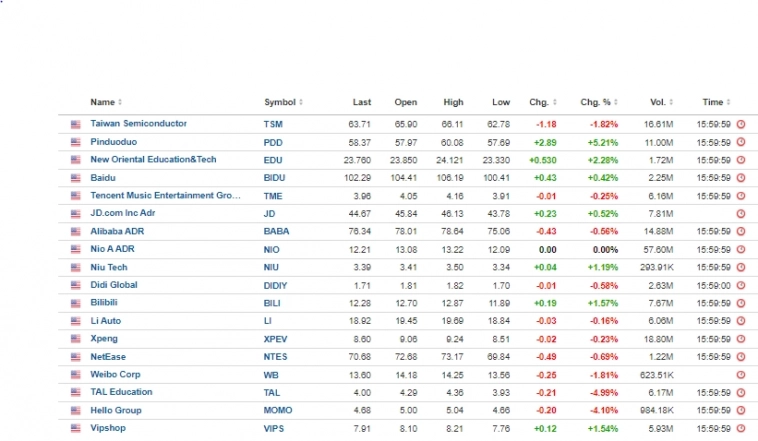
Task: Click the clock icon in Vipshop row
Action: [741, 428]
